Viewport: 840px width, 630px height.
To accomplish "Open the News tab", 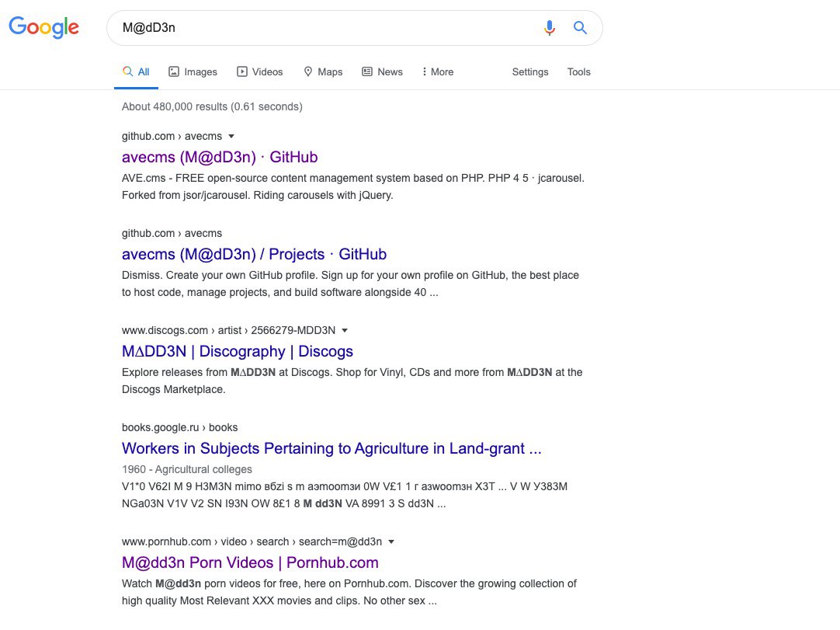I will click(383, 71).
